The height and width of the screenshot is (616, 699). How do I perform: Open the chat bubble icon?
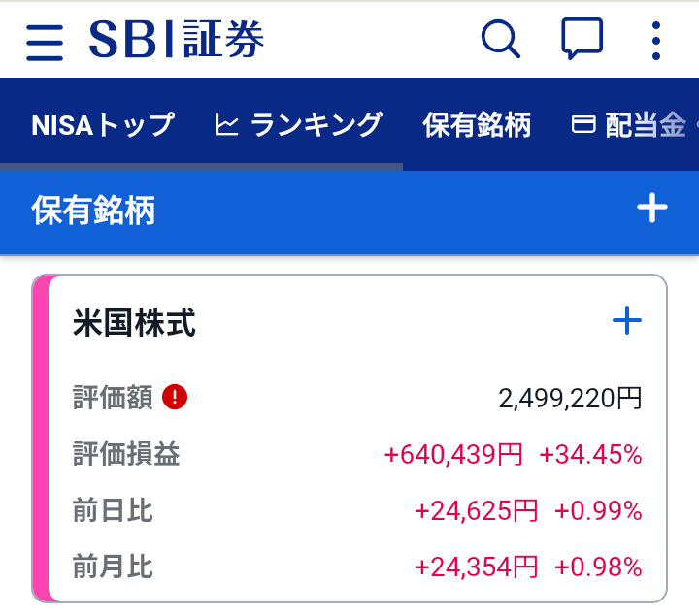click(x=582, y=39)
